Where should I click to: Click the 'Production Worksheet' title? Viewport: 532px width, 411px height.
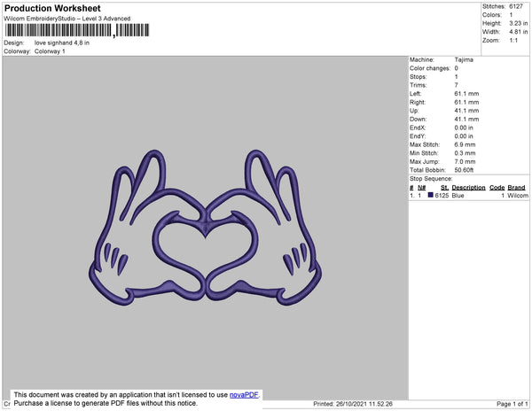point(52,8)
